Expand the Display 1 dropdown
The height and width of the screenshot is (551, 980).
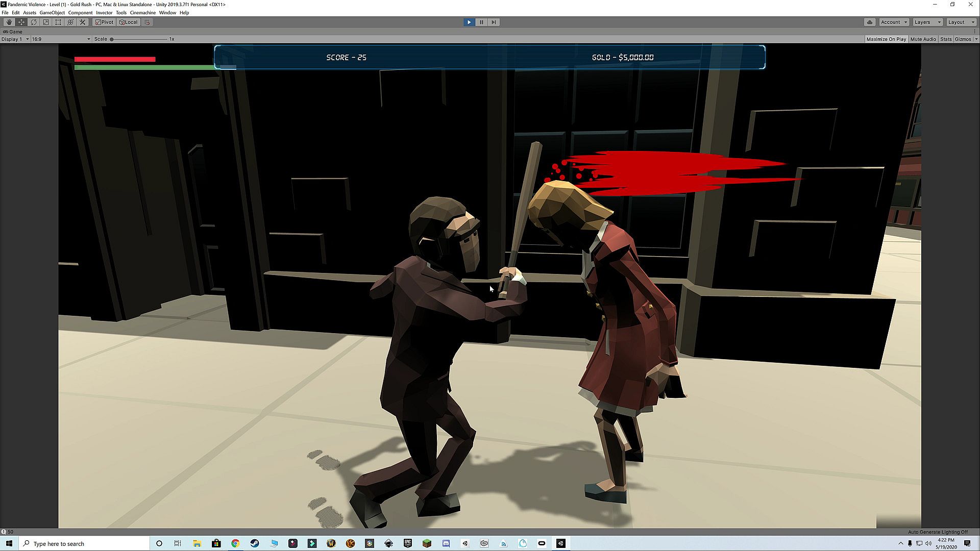[15, 39]
